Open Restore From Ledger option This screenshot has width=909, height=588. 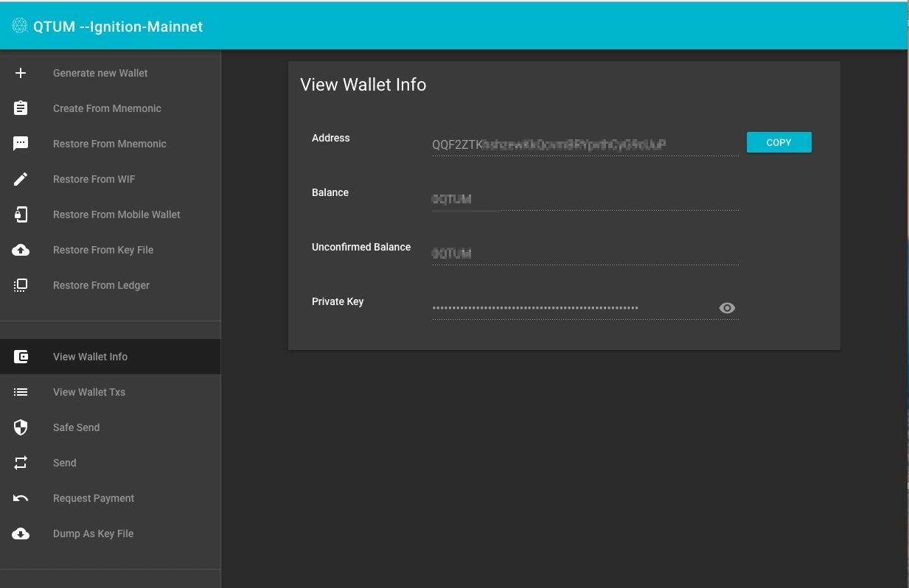110,285
